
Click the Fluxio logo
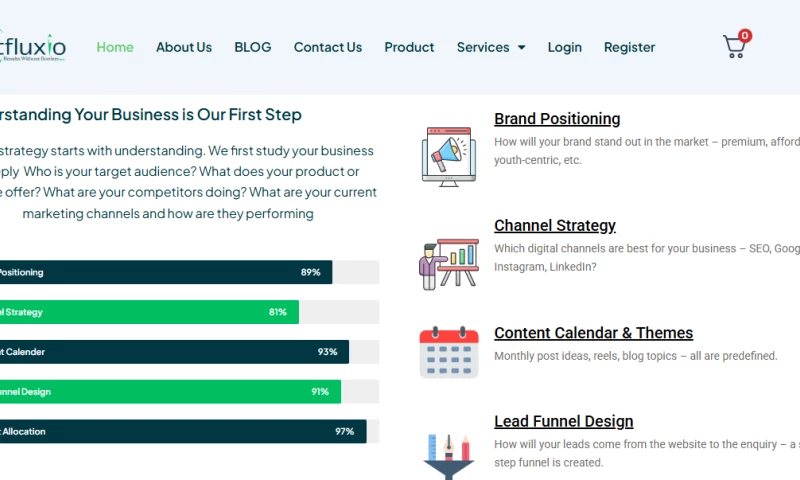33,47
